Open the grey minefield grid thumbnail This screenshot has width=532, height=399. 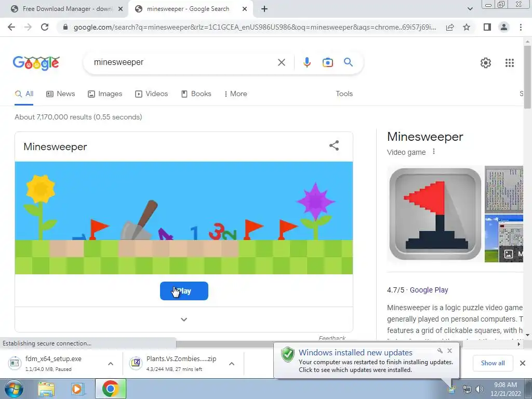click(504, 189)
